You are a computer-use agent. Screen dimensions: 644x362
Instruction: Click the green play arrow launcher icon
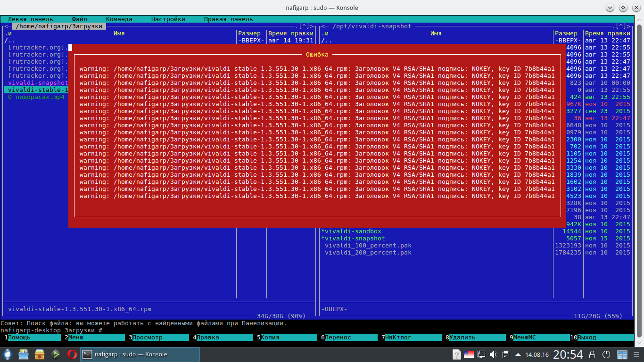point(56,354)
